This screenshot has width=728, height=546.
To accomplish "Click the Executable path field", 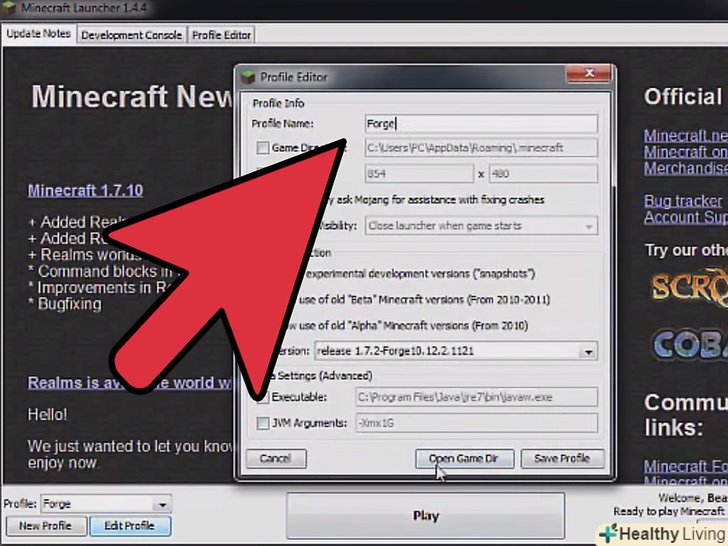I will click(476, 397).
